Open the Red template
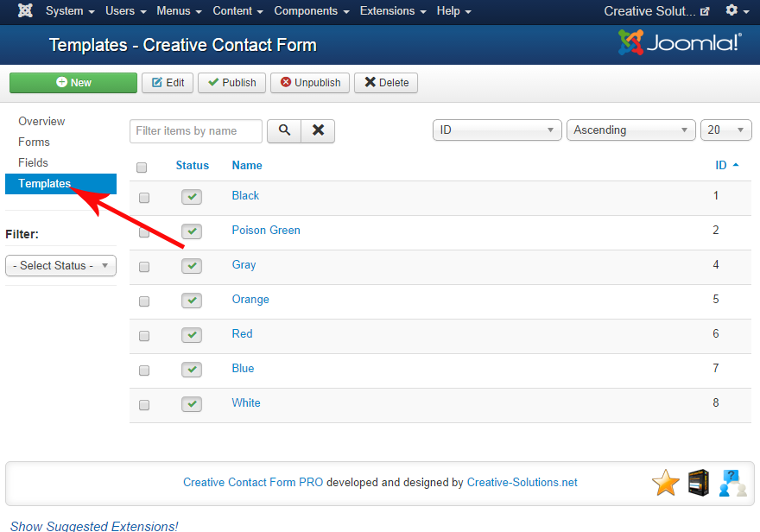This screenshot has height=532, width=760. 242,334
